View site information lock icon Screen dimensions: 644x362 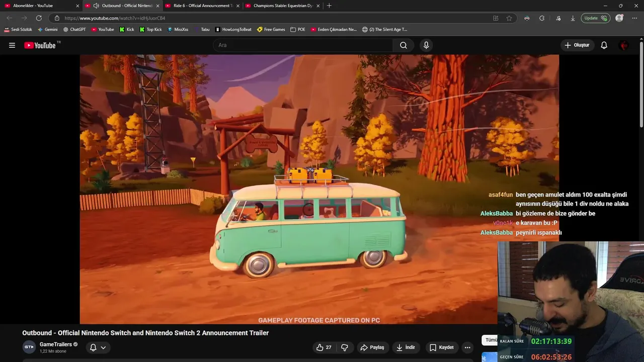pos(57,18)
